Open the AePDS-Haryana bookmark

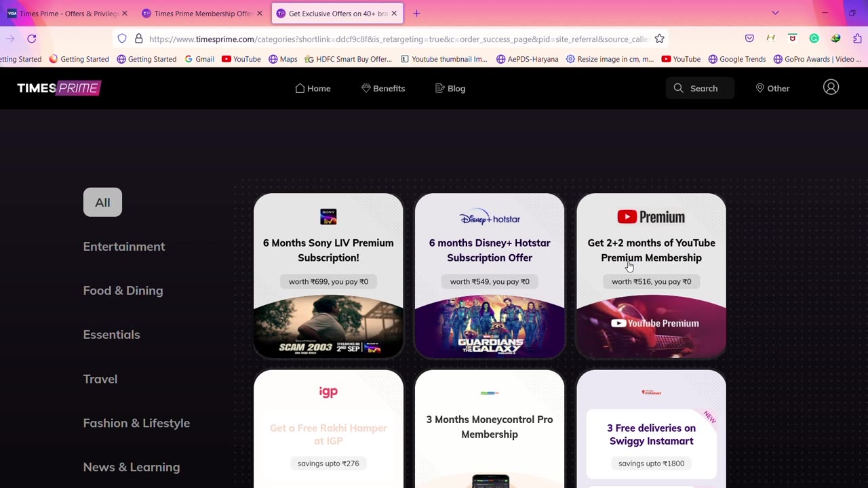tap(528, 59)
